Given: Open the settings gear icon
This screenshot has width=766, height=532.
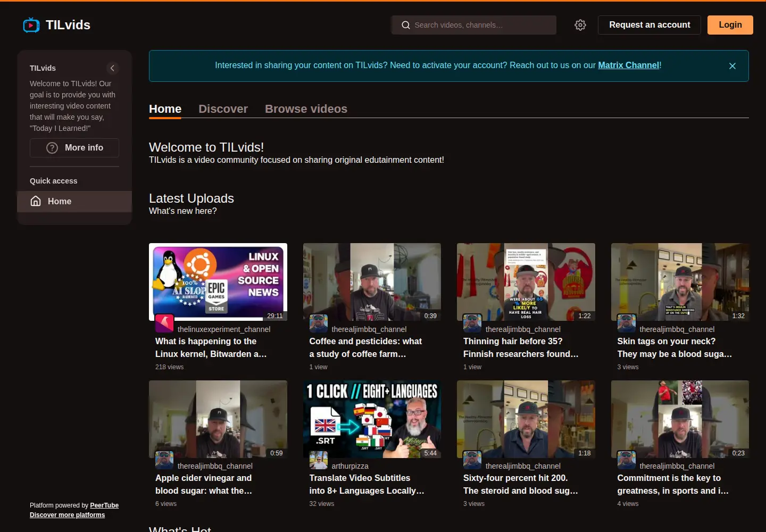Looking at the screenshot, I should tap(580, 25).
